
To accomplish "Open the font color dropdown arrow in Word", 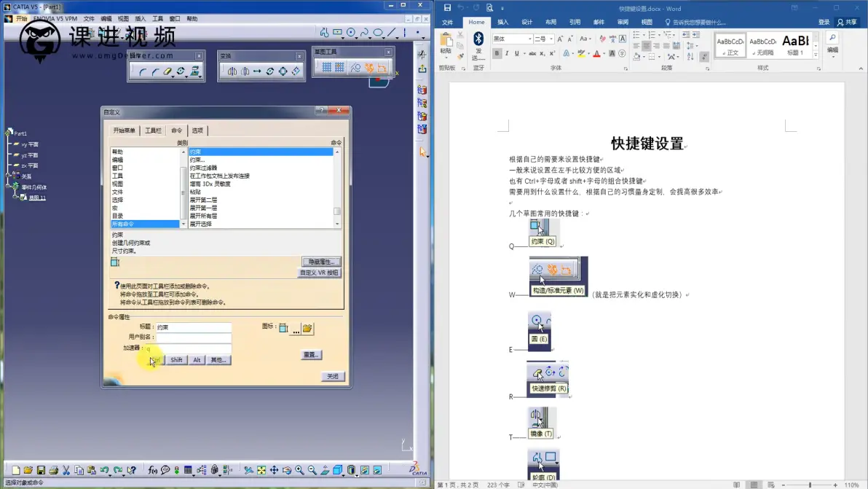I will coord(604,53).
